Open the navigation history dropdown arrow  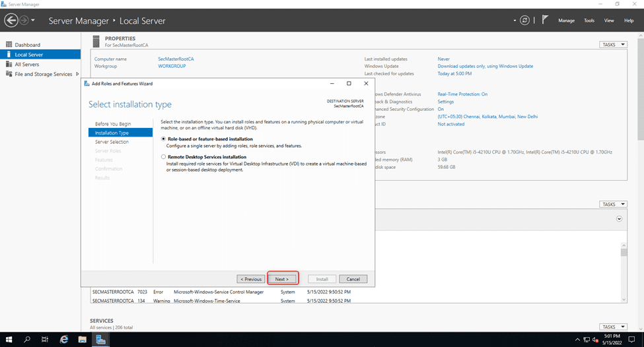(33, 20)
